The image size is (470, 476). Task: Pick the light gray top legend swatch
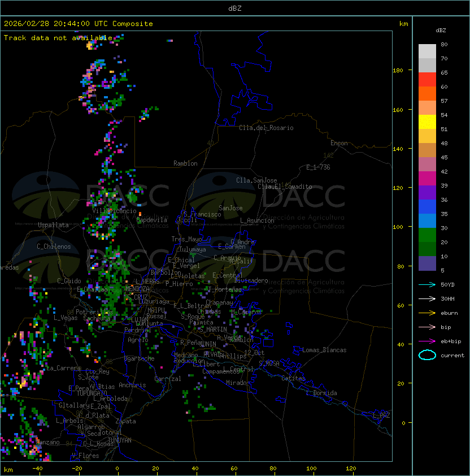click(427, 51)
